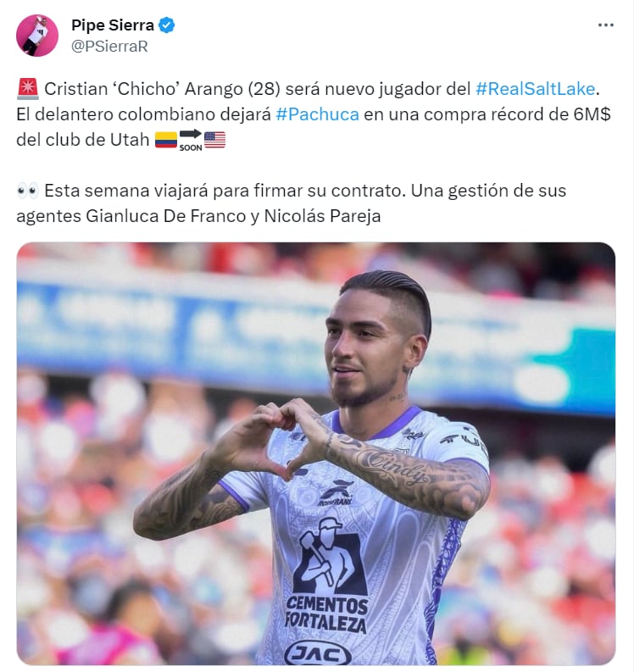Click the United States flag emoji
Viewport: 634px width, 672px height.
214,140
